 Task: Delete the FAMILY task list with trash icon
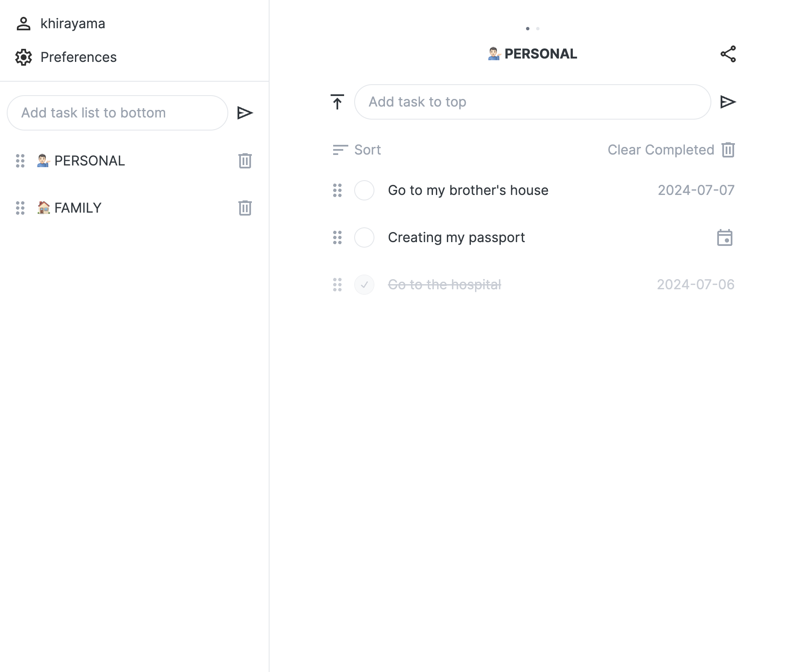click(x=245, y=208)
